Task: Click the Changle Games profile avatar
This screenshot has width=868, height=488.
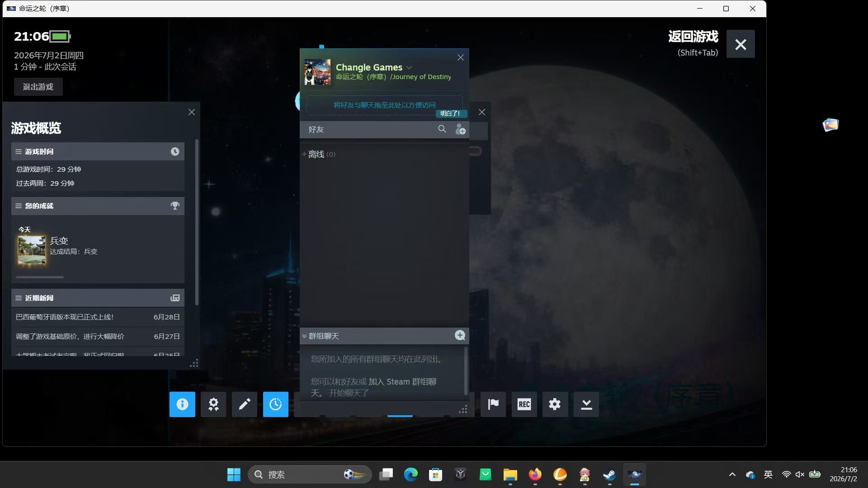Action: (317, 72)
